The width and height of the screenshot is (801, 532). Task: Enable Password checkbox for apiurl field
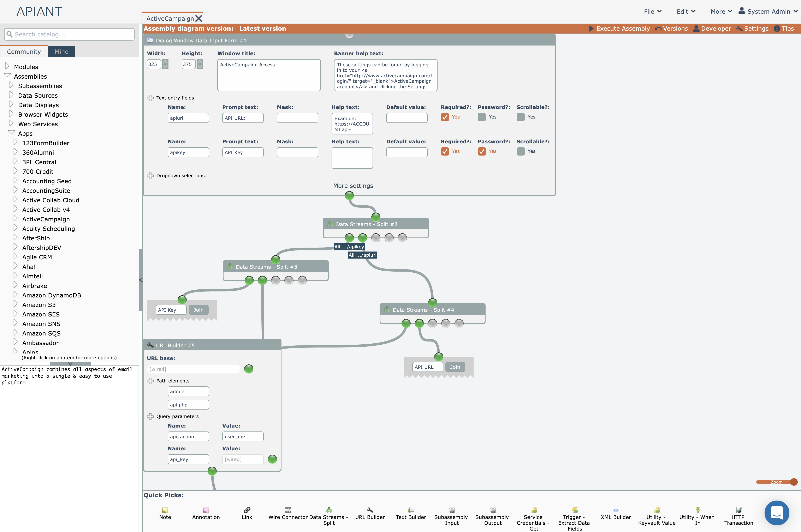click(481, 117)
